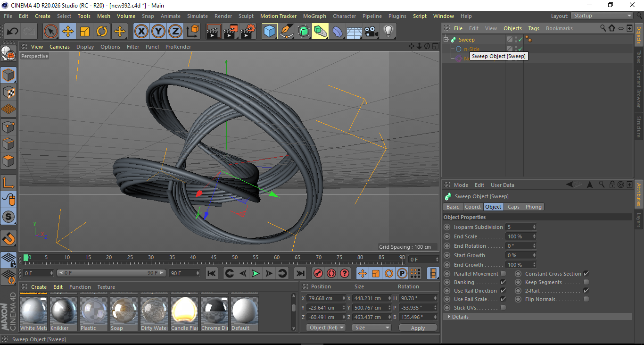Open the spline Pen tool
Viewport: 644px width, 345px height.
[x=287, y=32]
